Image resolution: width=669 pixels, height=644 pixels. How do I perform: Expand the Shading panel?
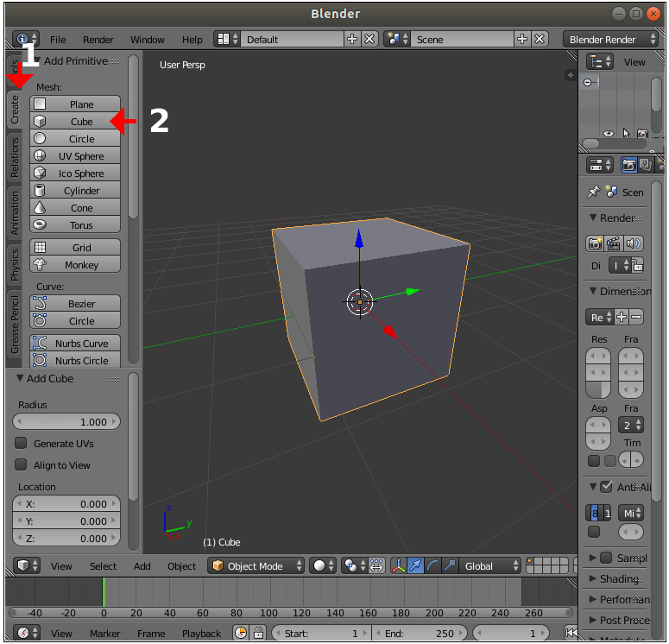[593, 578]
